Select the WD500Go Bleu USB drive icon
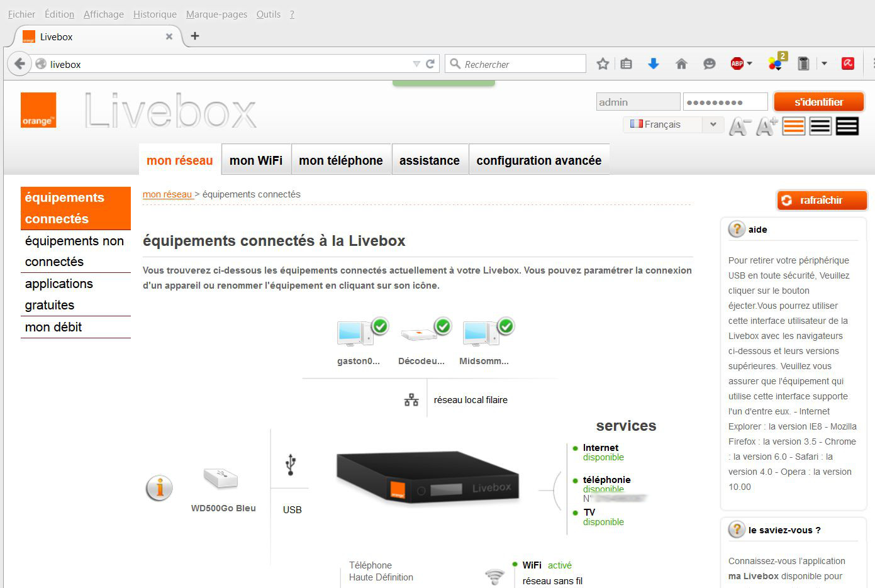 click(x=221, y=479)
